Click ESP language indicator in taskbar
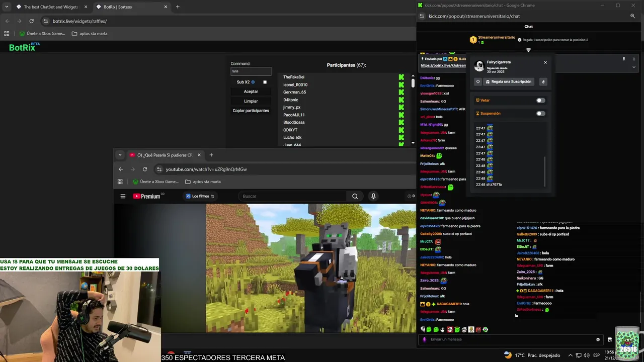The width and height of the screenshot is (644, 362). point(597,355)
